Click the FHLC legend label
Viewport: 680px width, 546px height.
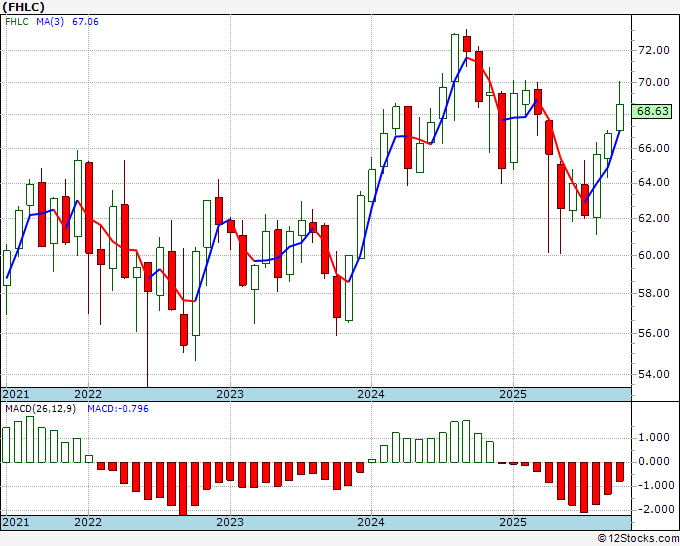[x=17, y=22]
